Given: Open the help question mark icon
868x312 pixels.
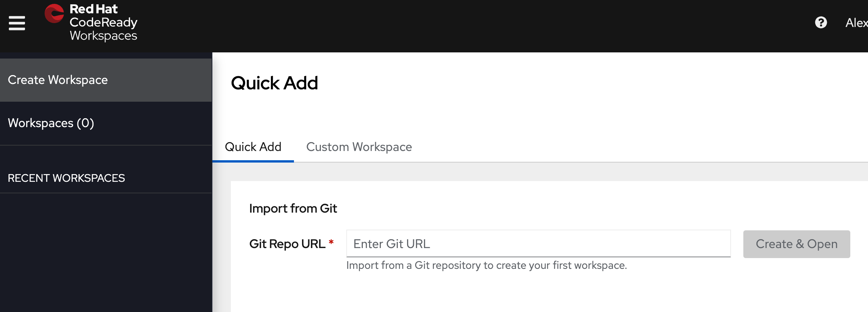Looking at the screenshot, I should pos(821,23).
